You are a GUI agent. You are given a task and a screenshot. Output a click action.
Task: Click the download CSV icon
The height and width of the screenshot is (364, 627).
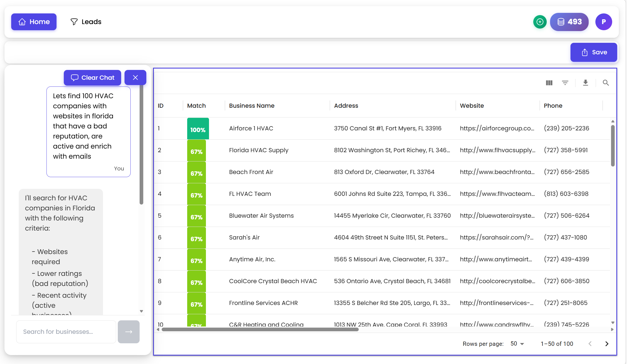click(x=585, y=83)
